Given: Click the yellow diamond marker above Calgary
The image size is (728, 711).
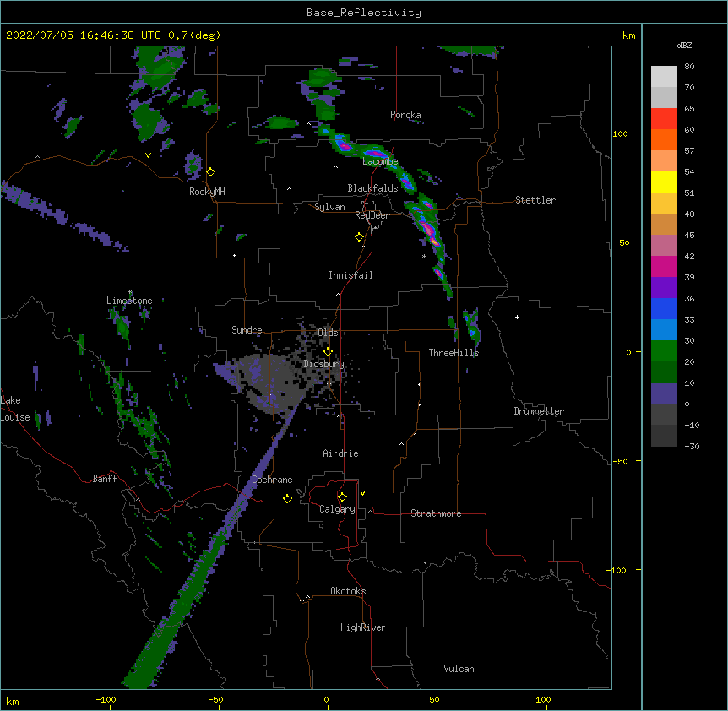Looking at the screenshot, I should click(x=342, y=497).
